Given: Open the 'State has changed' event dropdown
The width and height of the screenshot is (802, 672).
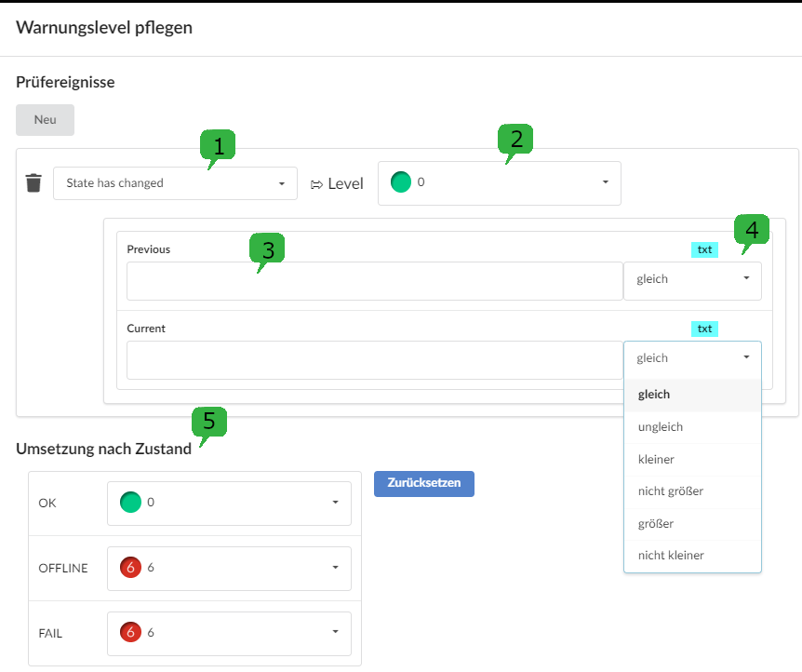Looking at the screenshot, I should pos(175,182).
